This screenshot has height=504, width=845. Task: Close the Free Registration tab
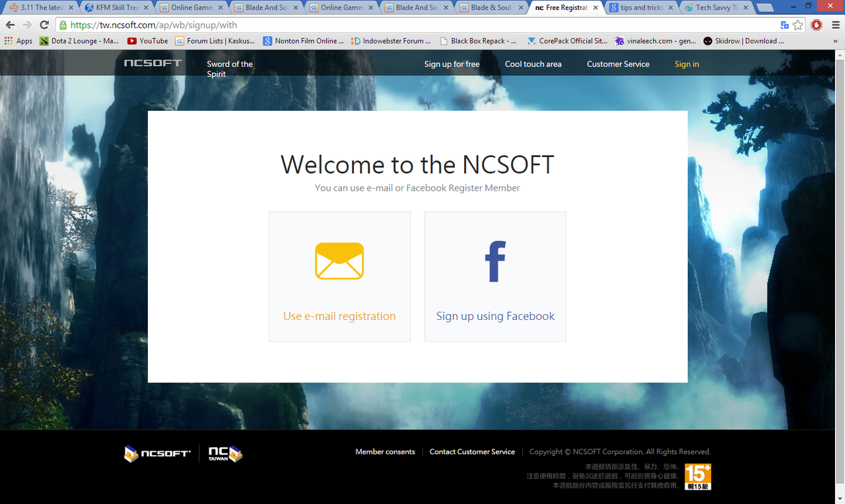[595, 8]
